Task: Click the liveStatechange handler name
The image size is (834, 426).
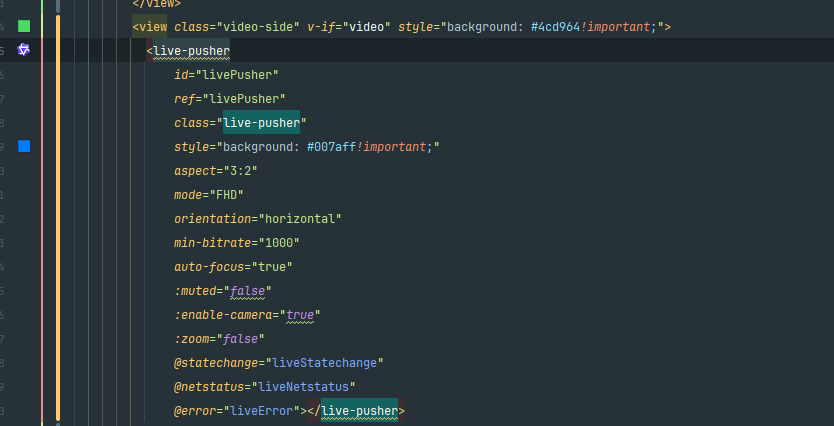Action: click(321, 363)
